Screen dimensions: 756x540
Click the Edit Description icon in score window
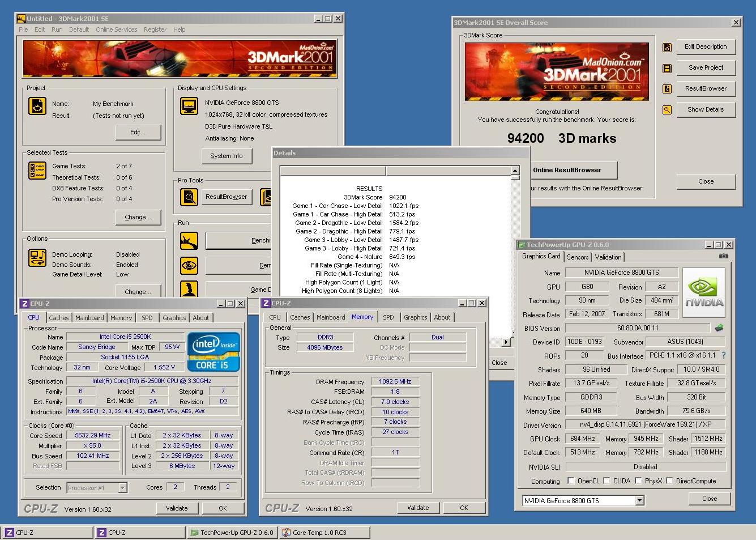pos(667,48)
